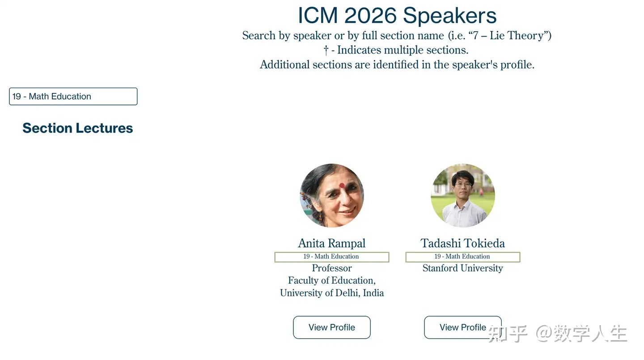Click the ICM 2026 Speakers title
Screen dimensions: 644x360
coord(397,15)
